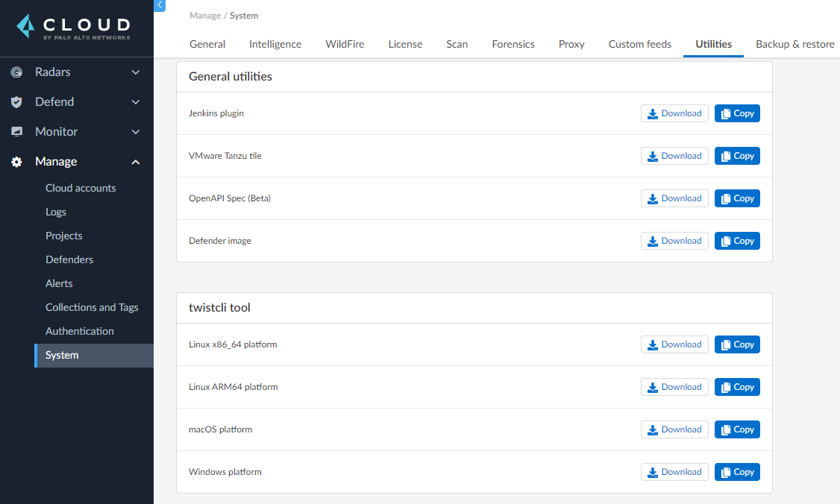Click the Manage menu label
This screenshot has width=840, height=504.
(56, 161)
